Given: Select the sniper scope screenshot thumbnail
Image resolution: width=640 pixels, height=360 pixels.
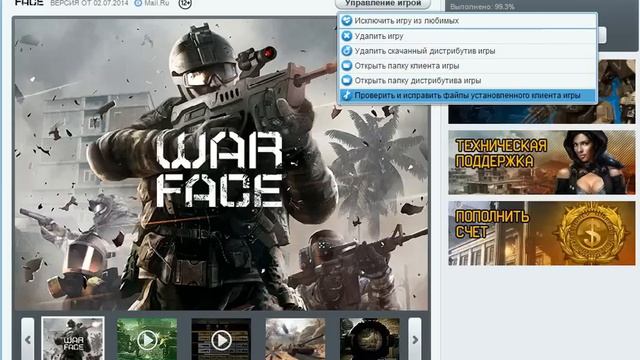Looking at the screenshot, I should click(370, 339).
